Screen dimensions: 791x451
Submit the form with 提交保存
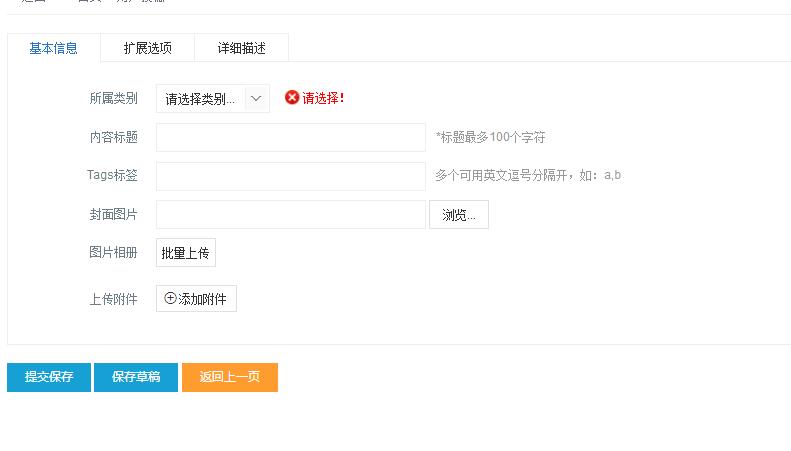tap(49, 377)
